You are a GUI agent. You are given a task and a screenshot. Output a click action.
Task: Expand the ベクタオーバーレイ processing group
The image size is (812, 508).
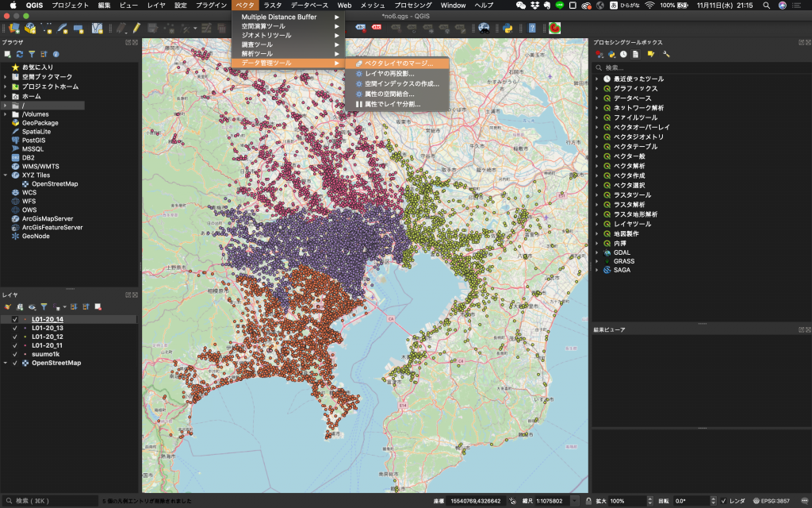[597, 127]
